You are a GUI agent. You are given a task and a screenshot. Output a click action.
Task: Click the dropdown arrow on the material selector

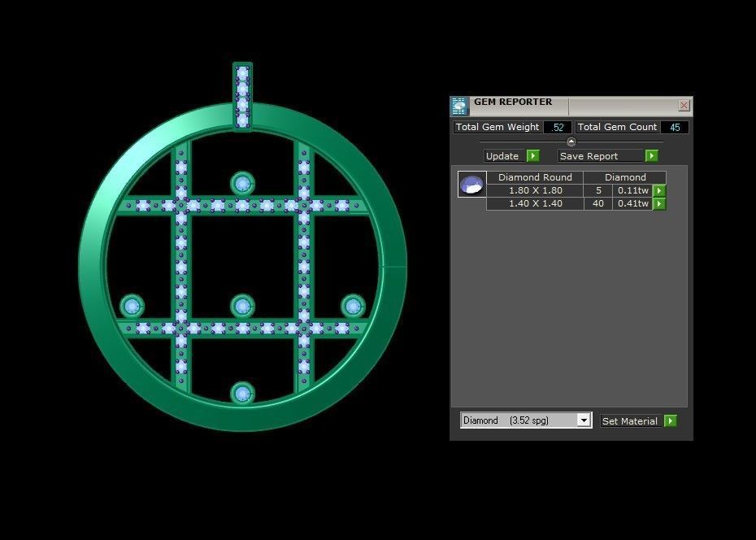pos(584,420)
